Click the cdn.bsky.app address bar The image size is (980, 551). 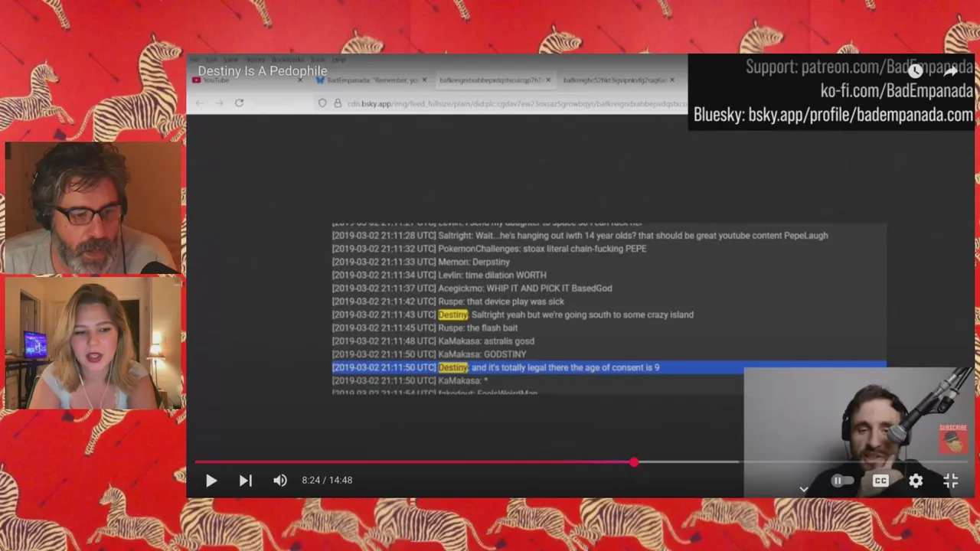click(517, 103)
